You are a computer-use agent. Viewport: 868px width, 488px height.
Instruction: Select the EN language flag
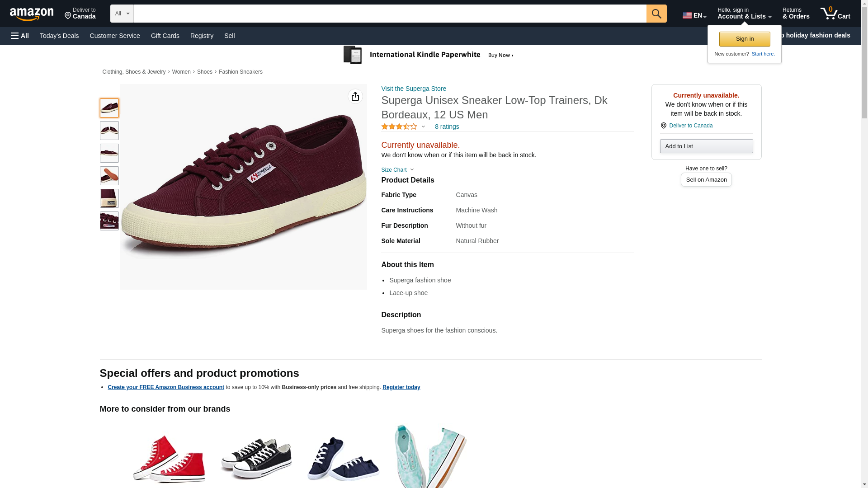coord(694,15)
